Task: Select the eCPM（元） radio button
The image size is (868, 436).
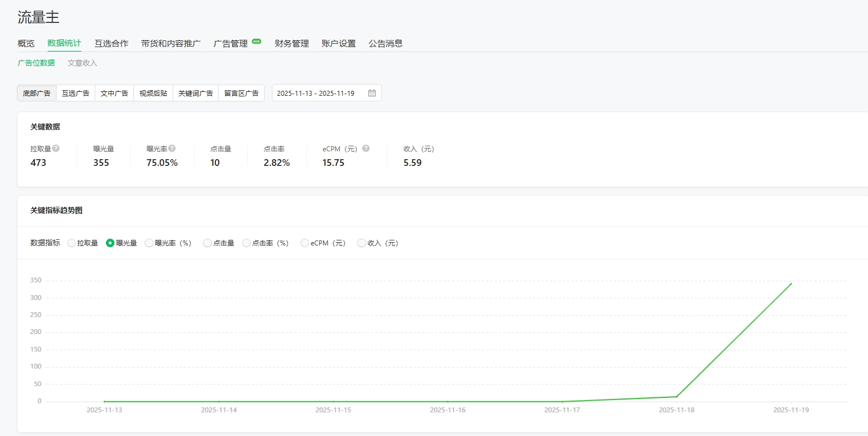Action: point(305,243)
